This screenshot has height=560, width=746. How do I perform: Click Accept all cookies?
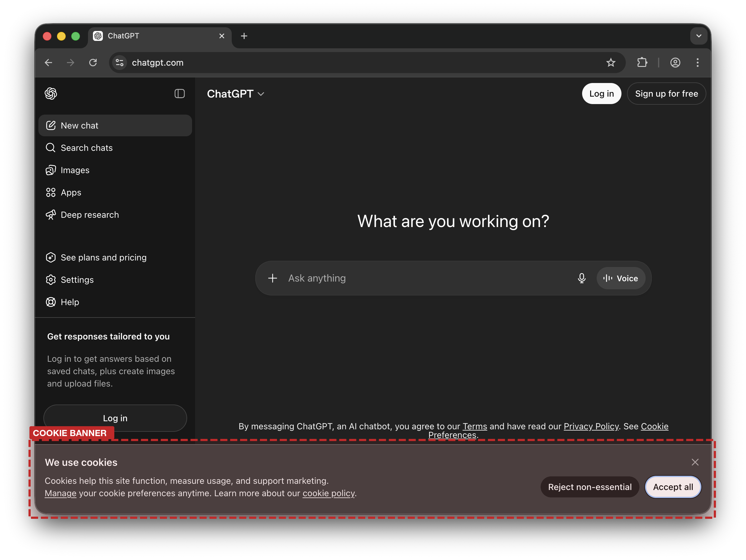(673, 487)
